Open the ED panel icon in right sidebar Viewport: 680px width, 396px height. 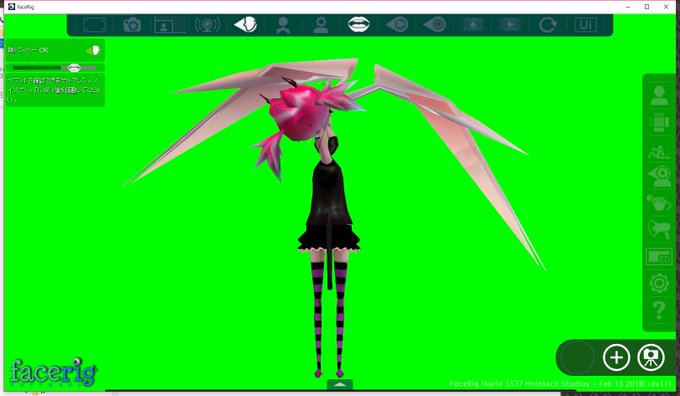coord(659,257)
